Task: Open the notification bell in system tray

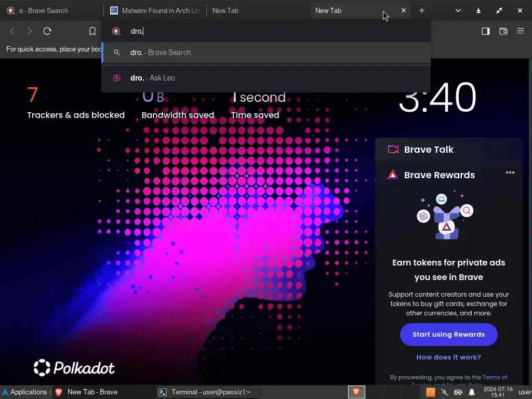Action: (472, 392)
